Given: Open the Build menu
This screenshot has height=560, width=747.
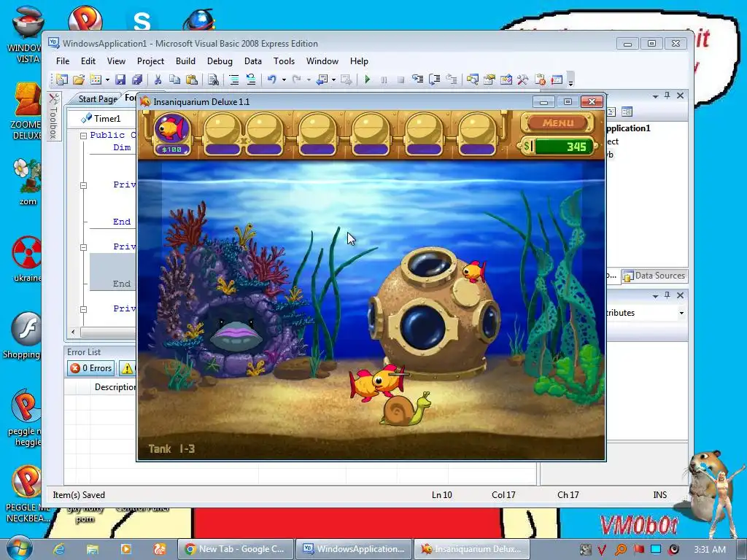Looking at the screenshot, I should tap(185, 61).
